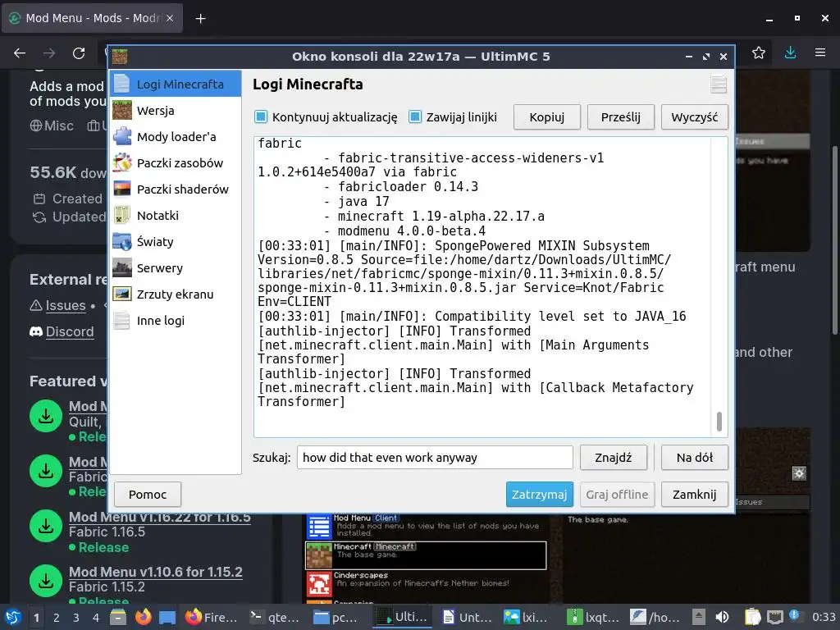Open the Discord link on Modrinth page
Image resolution: width=840 pixels, height=630 pixels.
click(70, 331)
